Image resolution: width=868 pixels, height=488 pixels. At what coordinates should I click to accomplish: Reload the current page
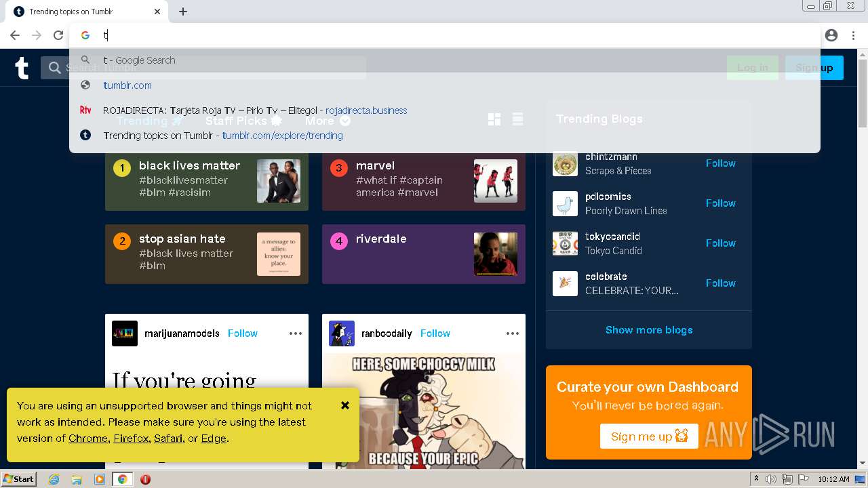58,35
